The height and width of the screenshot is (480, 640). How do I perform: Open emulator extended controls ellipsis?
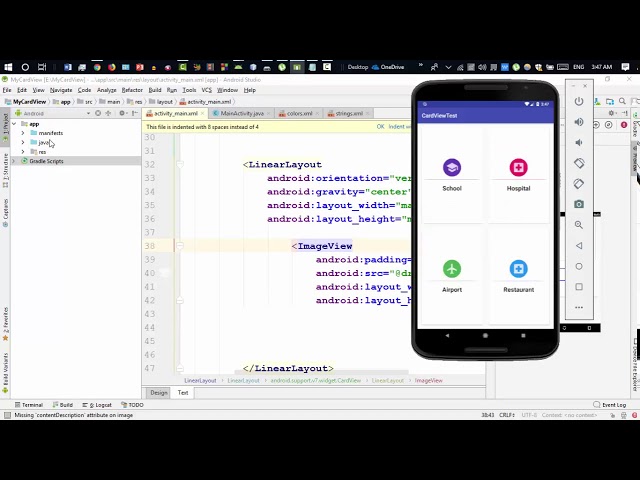(x=579, y=307)
